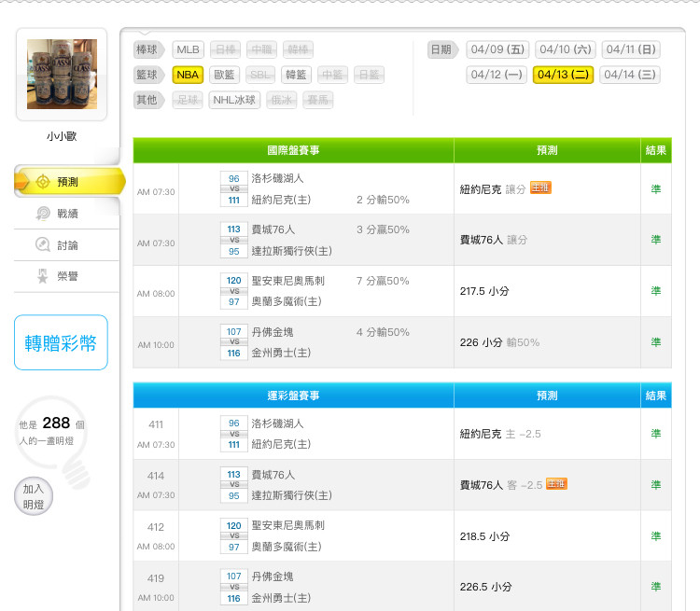This screenshot has height=611, width=700.
Task: Click the 主推 badge beside 費城76人 客 -2.5
Action: [x=556, y=484]
